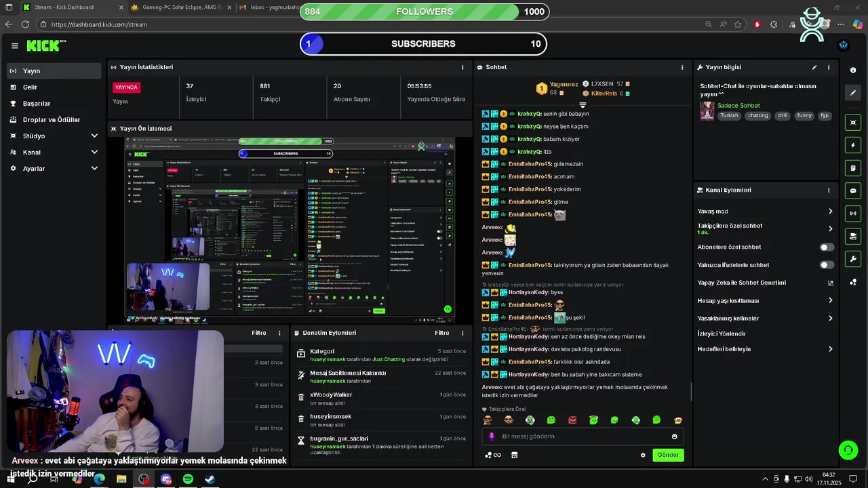Click the Subscribers goal progress bar overlay

423,44
